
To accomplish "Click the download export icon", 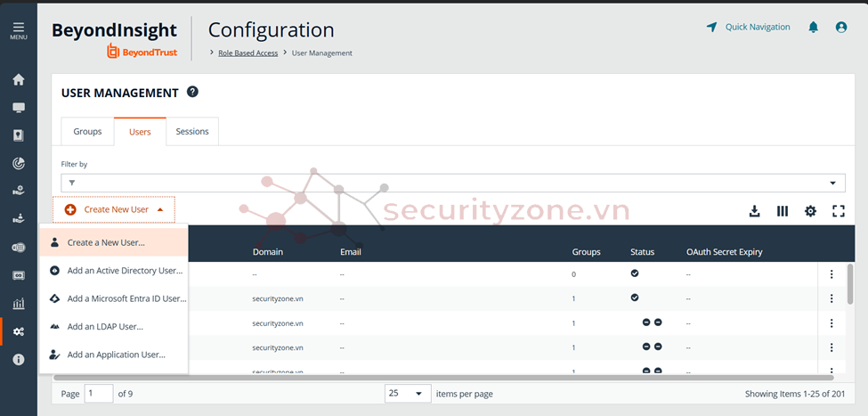I will point(754,211).
